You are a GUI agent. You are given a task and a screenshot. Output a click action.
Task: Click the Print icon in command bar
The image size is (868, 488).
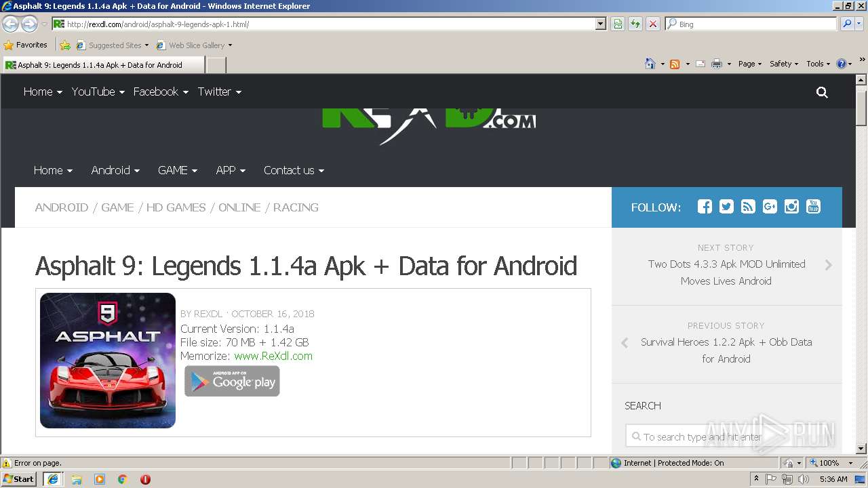tap(717, 64)
